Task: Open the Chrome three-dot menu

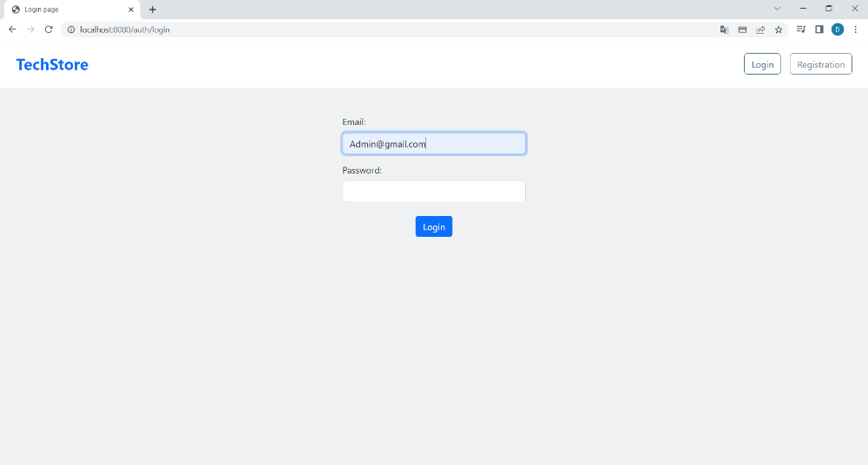Action: coord(856,29)
